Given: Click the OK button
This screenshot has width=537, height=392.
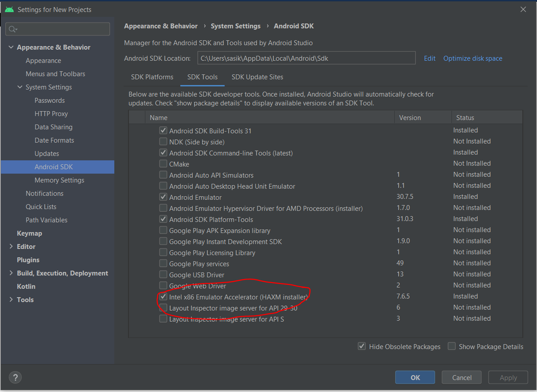Looking at the screenshot, I should [415, 377].
